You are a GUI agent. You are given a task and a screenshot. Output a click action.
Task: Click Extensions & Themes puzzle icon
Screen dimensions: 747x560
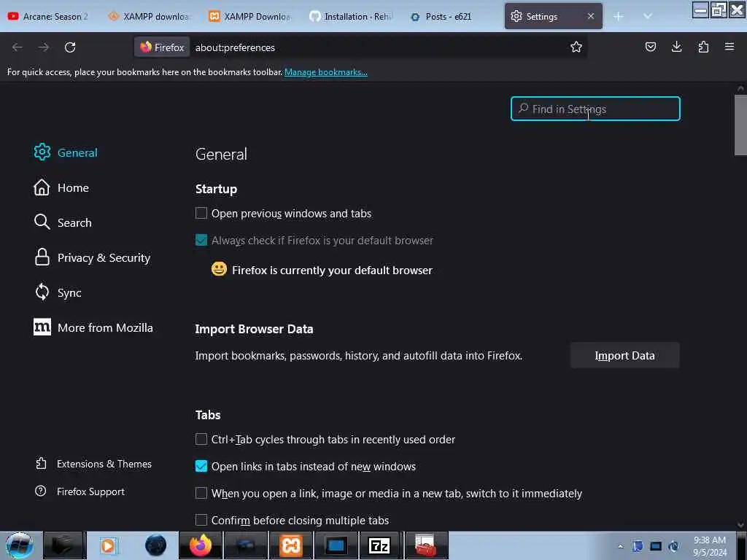41,463
